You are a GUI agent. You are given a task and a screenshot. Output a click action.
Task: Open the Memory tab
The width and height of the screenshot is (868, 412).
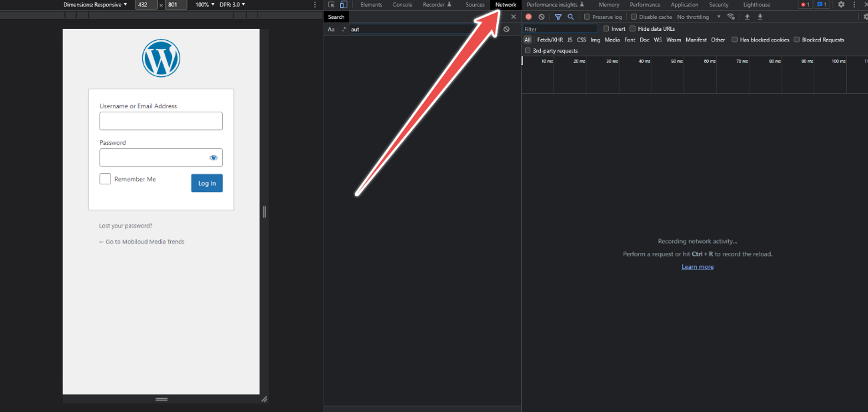coord(609,5)
